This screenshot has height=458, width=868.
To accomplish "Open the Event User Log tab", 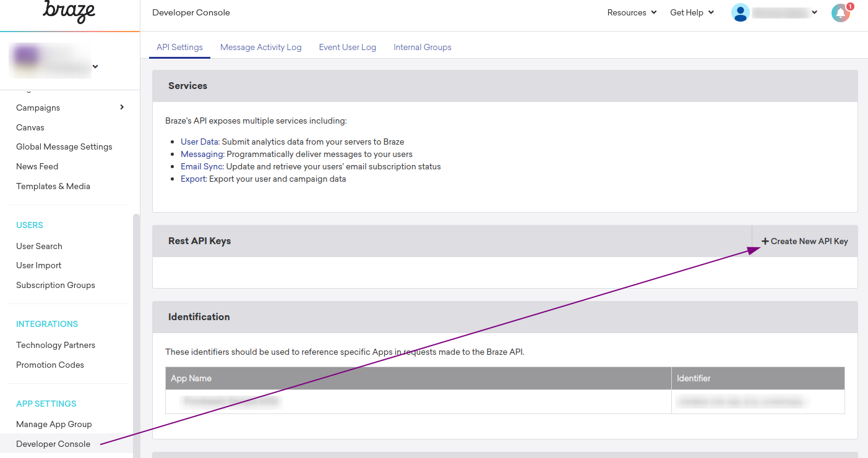I will click(x=347, y=47).
